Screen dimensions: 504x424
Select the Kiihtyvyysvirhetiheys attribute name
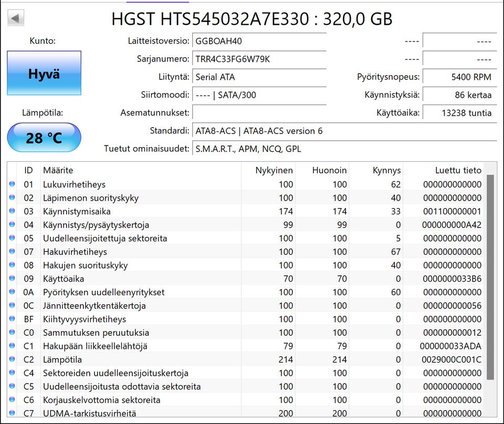(x=85, y=319)
